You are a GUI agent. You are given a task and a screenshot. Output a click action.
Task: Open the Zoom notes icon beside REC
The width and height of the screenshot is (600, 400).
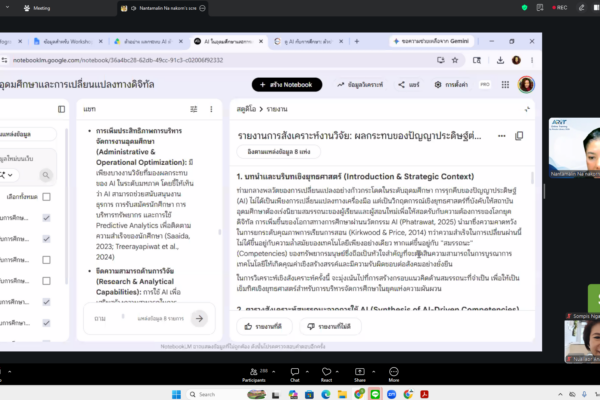click(x=540, y=8)
